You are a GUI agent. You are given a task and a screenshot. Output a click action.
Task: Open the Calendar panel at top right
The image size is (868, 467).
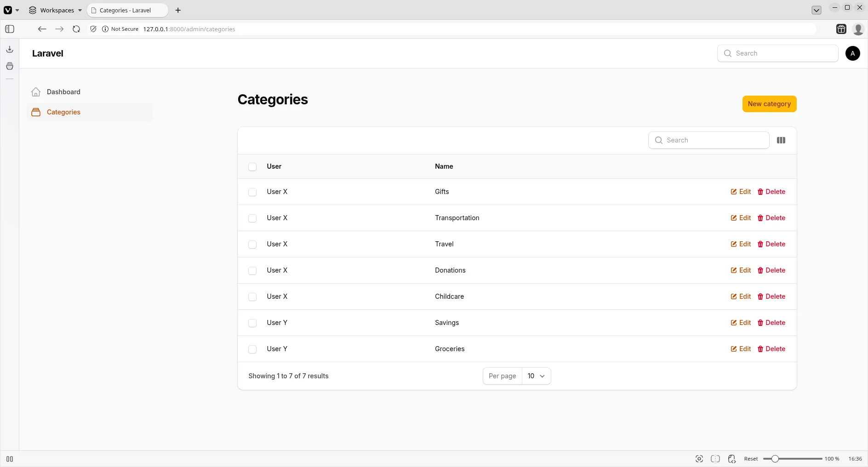click(x=841, y=29)
